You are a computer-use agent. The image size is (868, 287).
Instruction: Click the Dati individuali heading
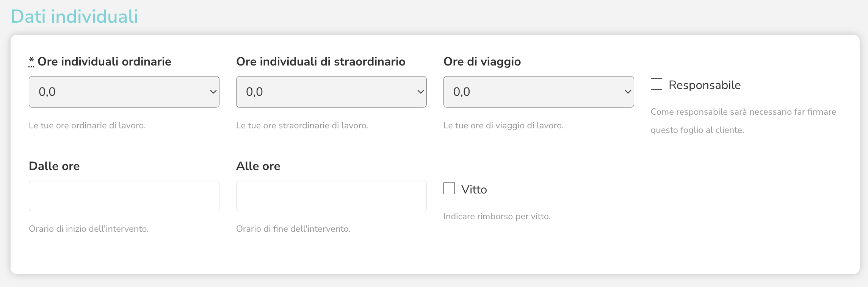click(x=74, y=16)
